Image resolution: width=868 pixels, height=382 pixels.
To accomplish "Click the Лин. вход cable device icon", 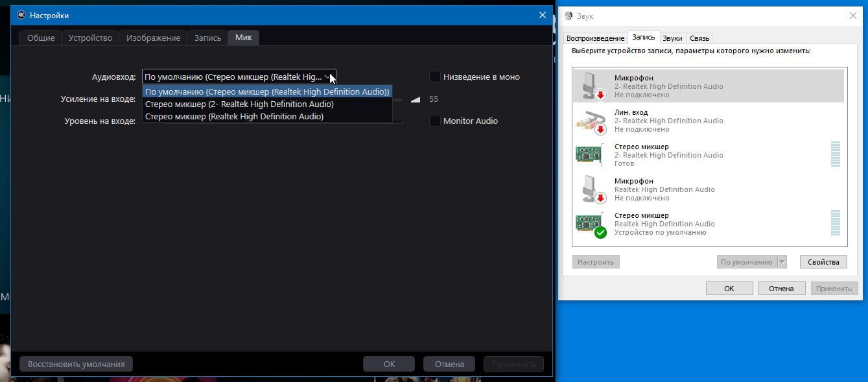I will [591, 120].
